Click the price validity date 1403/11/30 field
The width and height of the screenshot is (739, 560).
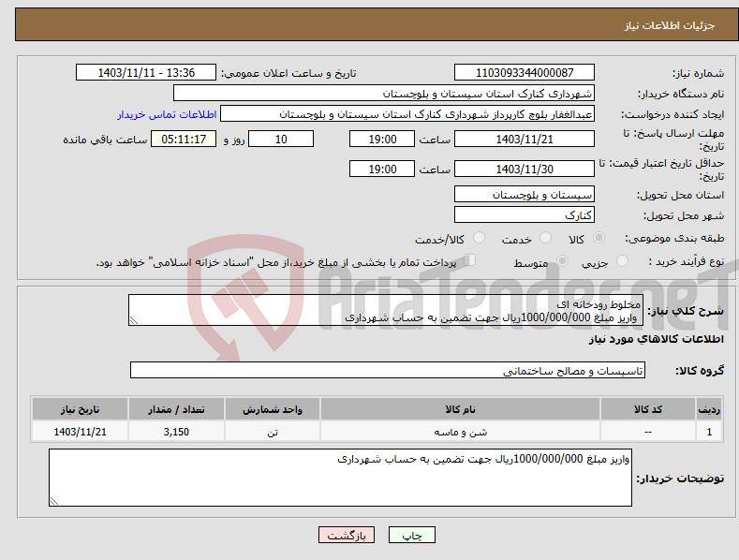pyautogui.click(x=525, y=169)
